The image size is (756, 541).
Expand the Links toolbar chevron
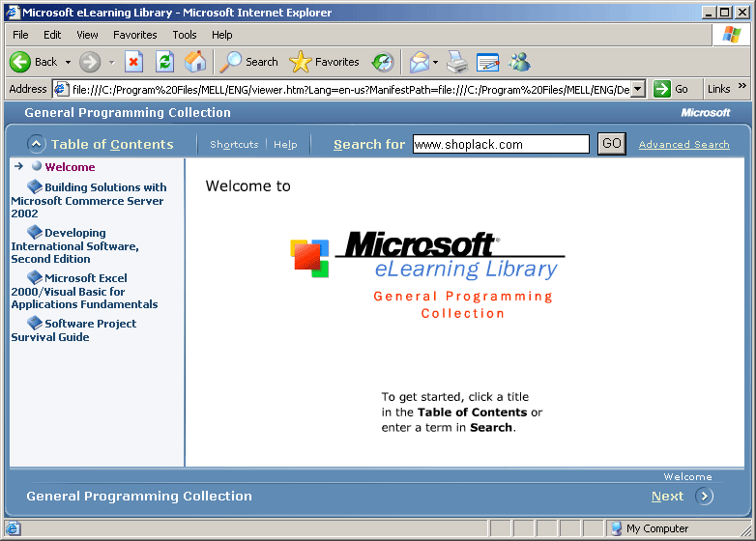742,86
